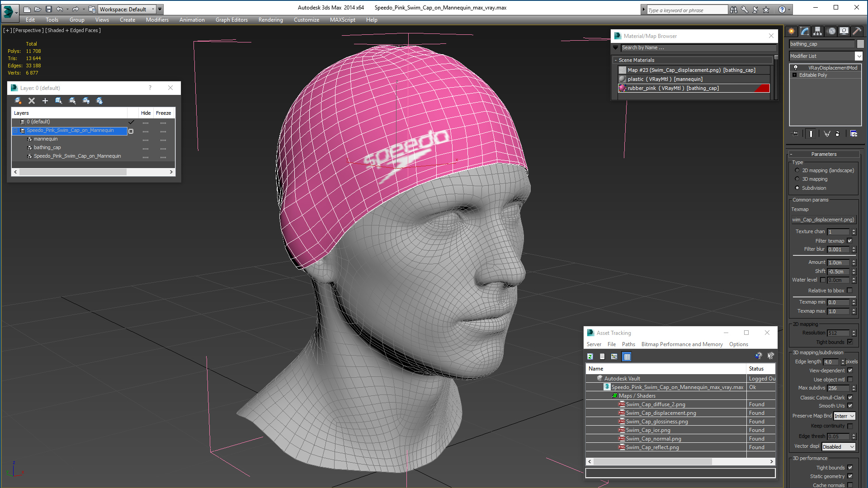Select Subdivision type radio button
The width and height of the screenshot is (868, 488).
pyautogui.click(x=797, y=188)
